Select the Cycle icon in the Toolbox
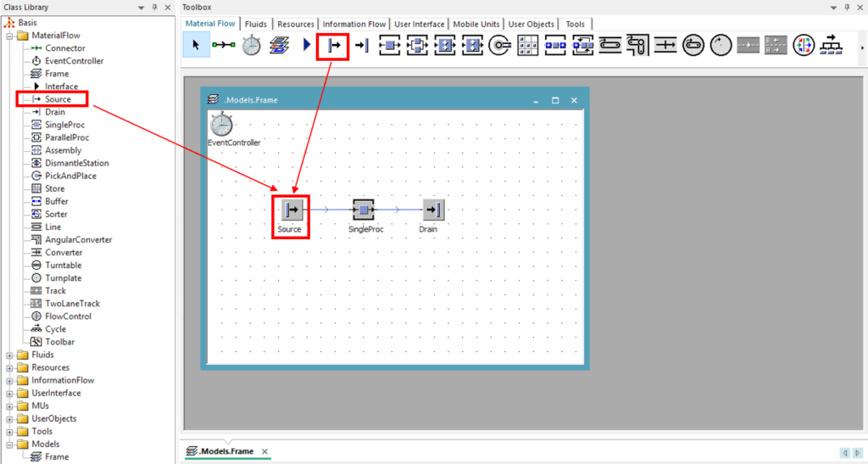The width and height of the screenshot is (868, 464). coord(831,46)
